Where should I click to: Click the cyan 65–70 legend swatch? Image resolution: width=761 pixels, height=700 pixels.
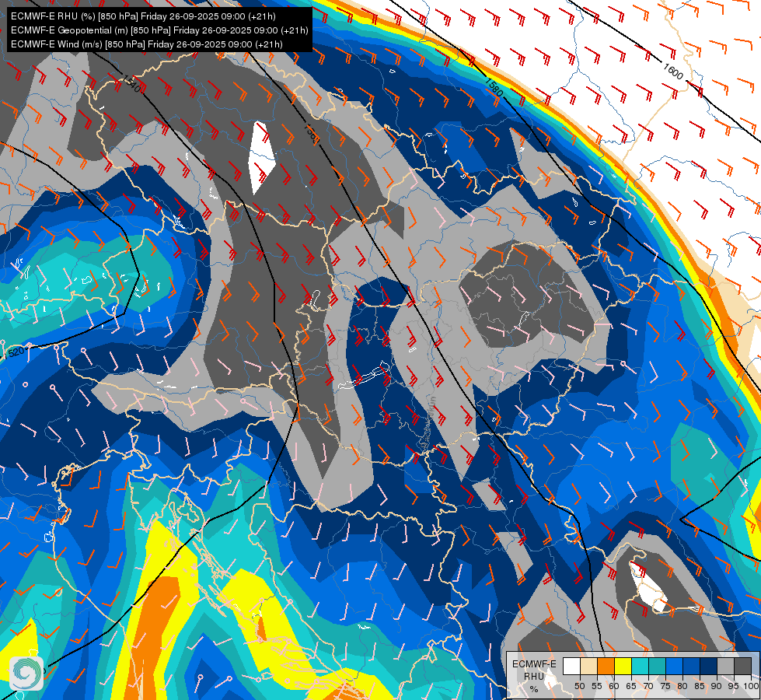point(640,666)
